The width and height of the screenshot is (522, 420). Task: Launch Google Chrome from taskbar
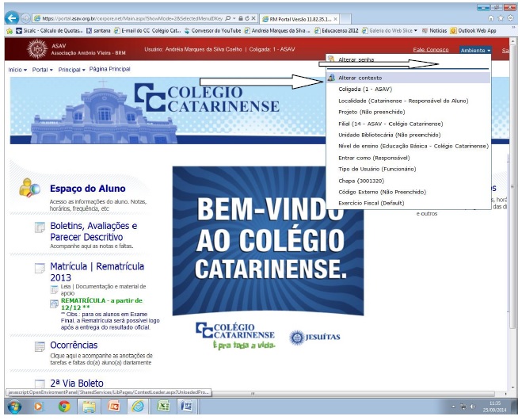pyautogui.click(x=64, y=407)
